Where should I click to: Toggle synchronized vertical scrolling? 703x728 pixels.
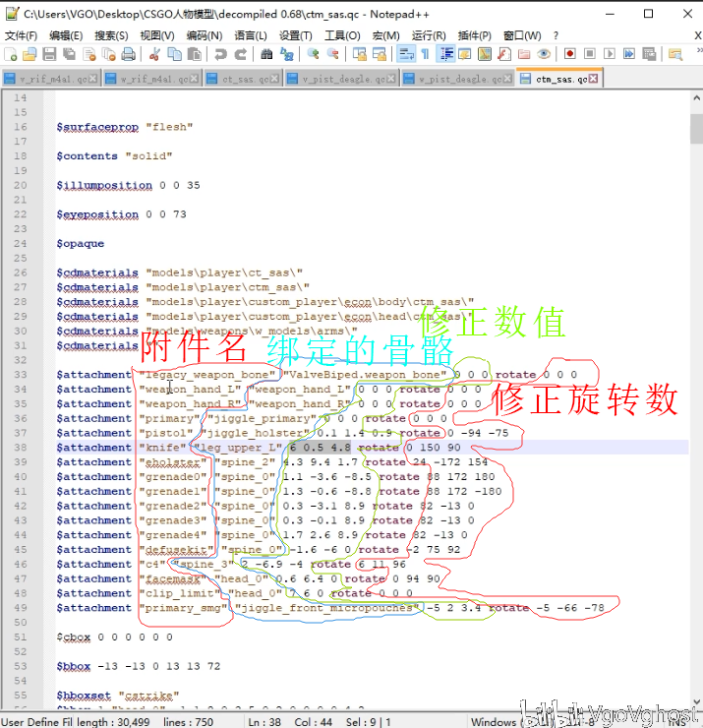[359, 54]
